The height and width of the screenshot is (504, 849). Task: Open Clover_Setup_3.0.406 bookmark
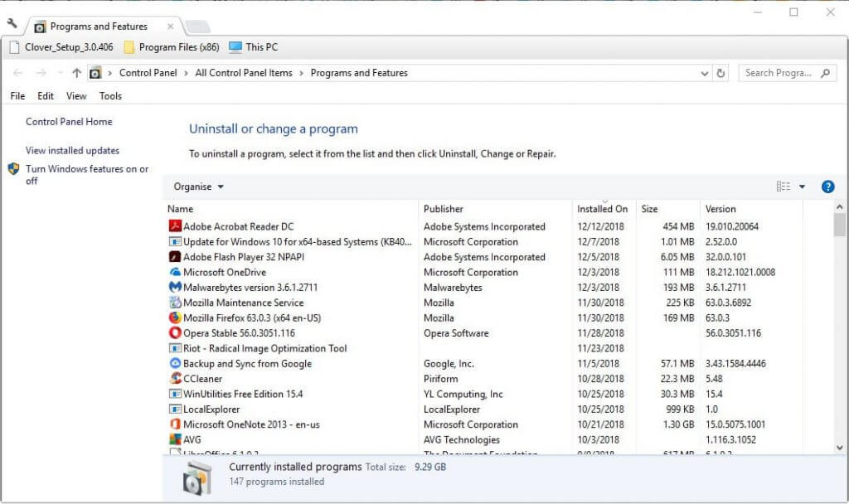point(61,47)
